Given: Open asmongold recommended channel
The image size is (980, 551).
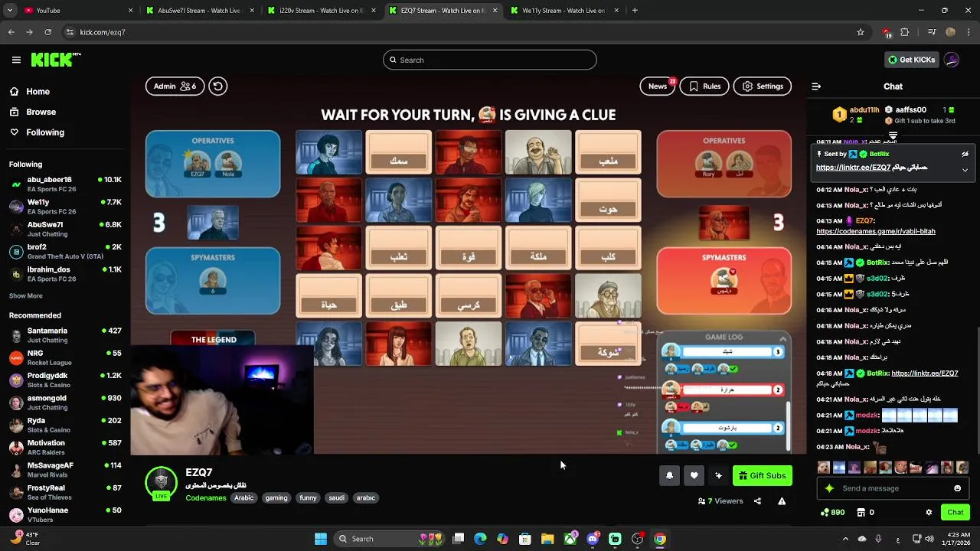Looking at the screenshot, I should pyautogui.click(x=65, y=403).
